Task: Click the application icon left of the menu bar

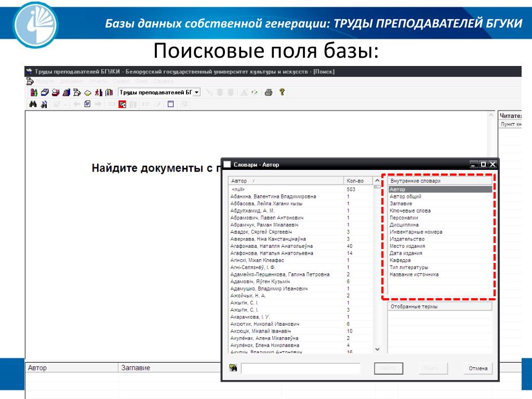Action: 30,81
